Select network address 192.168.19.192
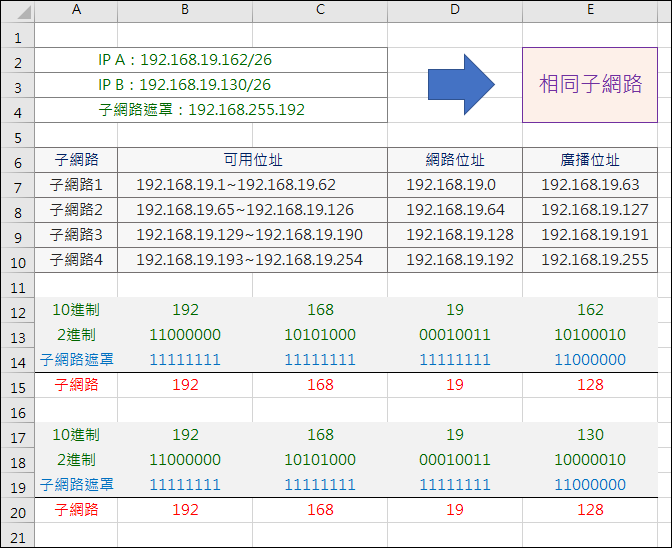672x548 pixels. click(455, 260)
